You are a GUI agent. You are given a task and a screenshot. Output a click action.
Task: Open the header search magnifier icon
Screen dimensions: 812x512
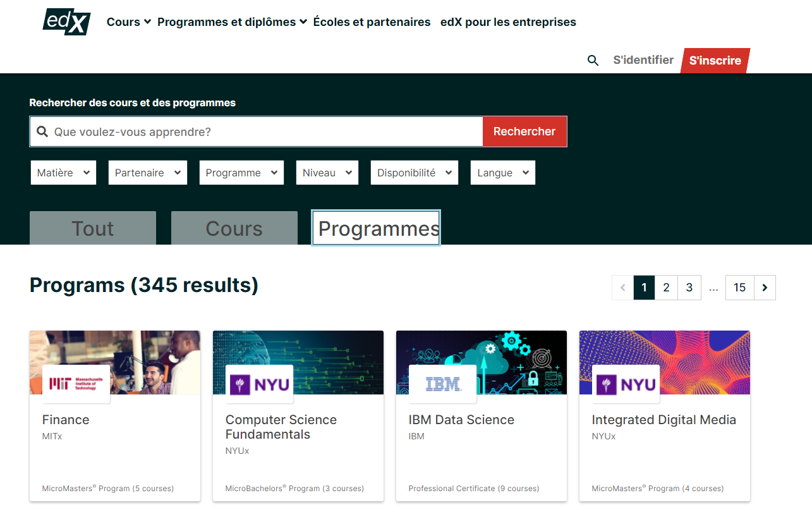pyautogui.click(x=593, y=61)
